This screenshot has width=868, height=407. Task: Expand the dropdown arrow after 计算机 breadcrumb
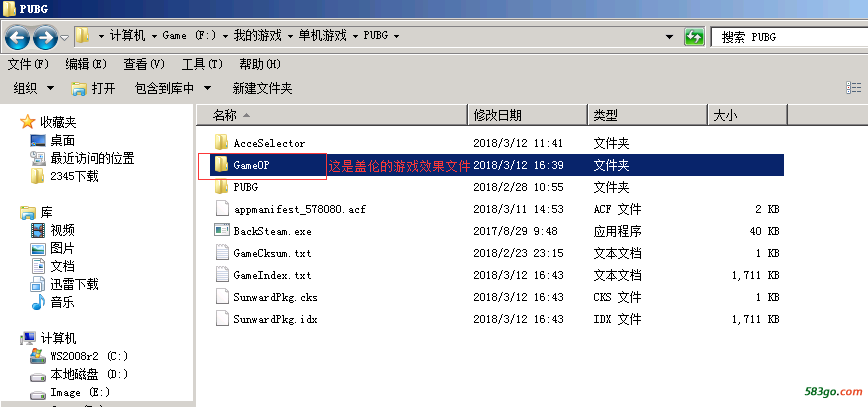click(x=153, y=37)
